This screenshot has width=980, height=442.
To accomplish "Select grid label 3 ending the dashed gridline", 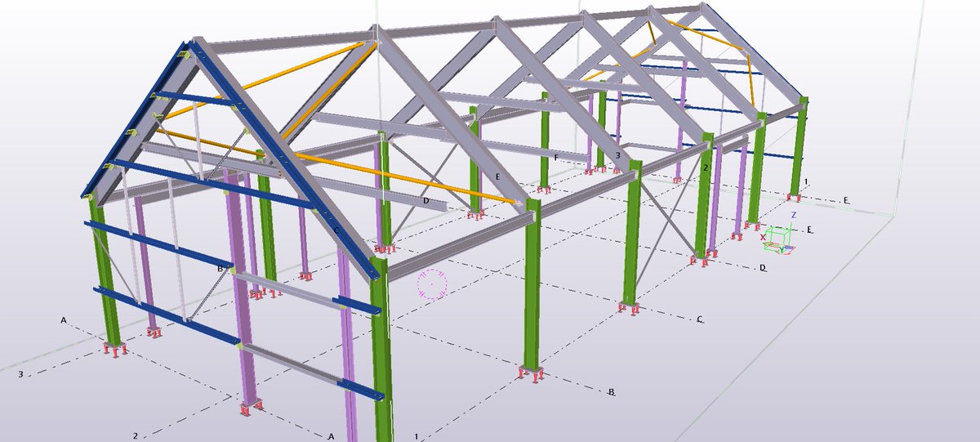I will point(20,374).
